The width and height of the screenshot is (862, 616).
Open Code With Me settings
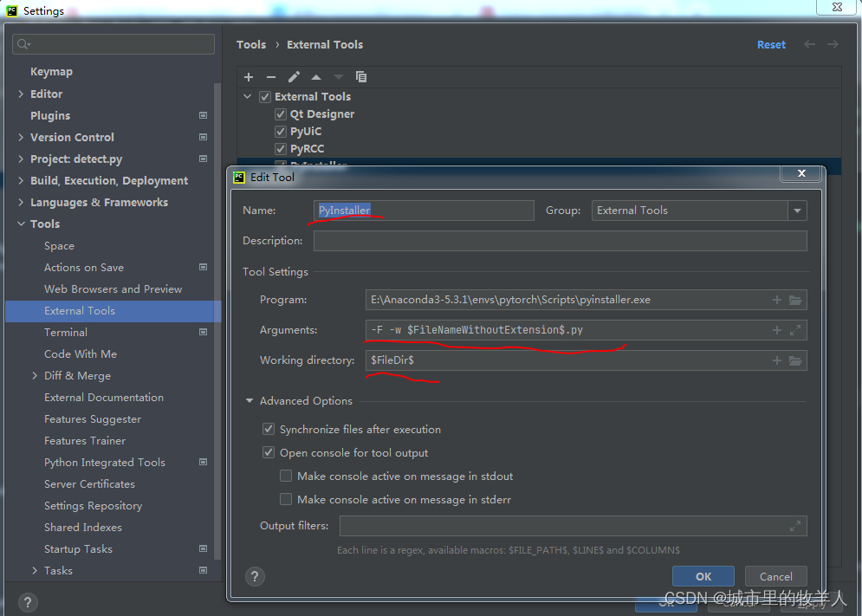pyautogui.click(x=81, y=354)
